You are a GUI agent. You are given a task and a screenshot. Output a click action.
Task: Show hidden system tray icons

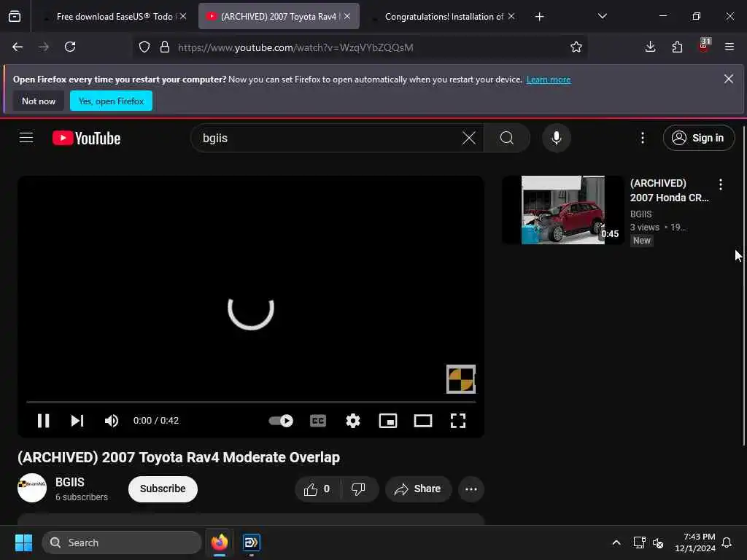pyautogui.click(x=616, y=542)
